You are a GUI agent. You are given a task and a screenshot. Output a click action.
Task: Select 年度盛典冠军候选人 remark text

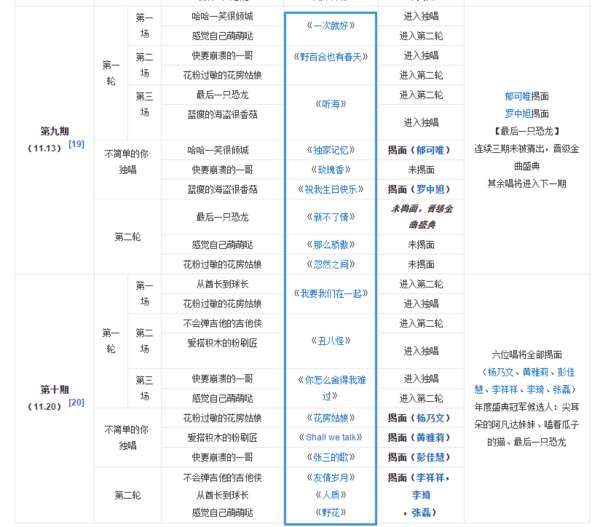click(515, 407)
